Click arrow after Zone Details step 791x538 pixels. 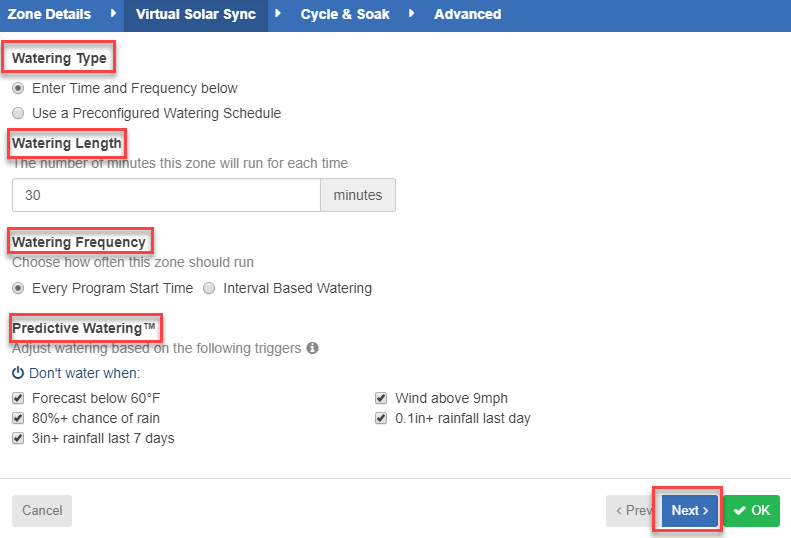[x=114, y=14]
